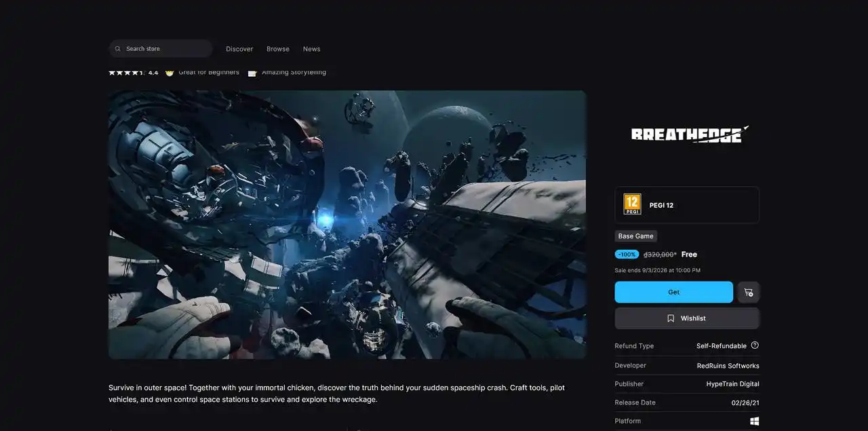Click the -100% discount badge
868x431 pixels.
click(x=627, y=255)
